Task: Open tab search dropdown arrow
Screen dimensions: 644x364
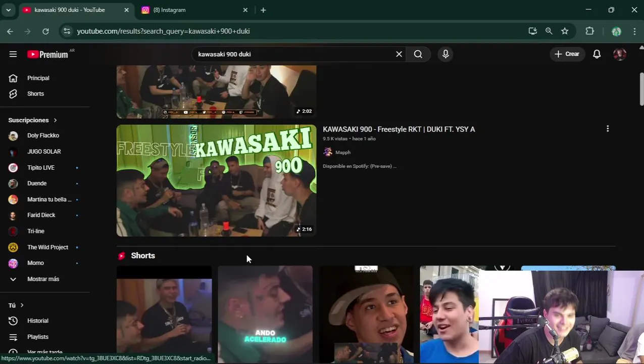Action: pos(8,10)
